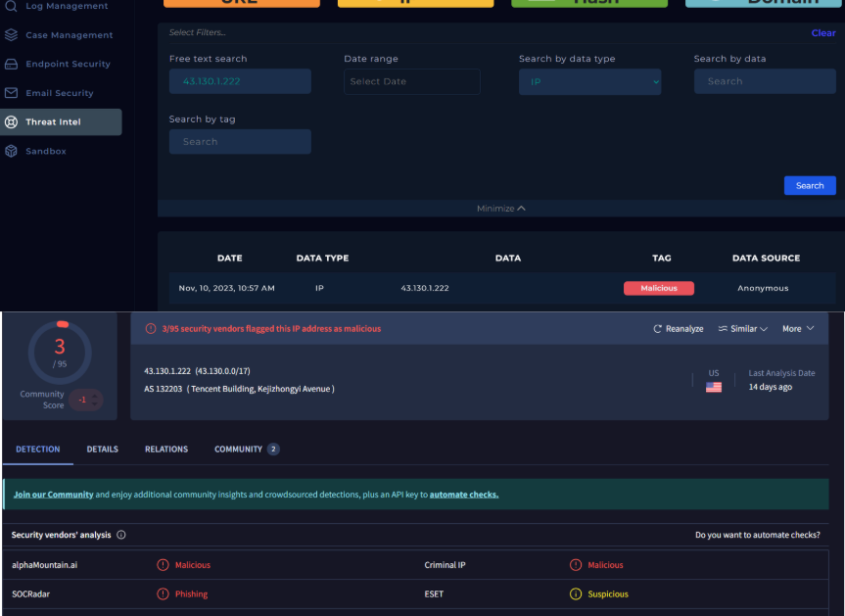Screen dimensions: 845x616
Task: Click the Malicious tag badge
Action: [659, 288]
